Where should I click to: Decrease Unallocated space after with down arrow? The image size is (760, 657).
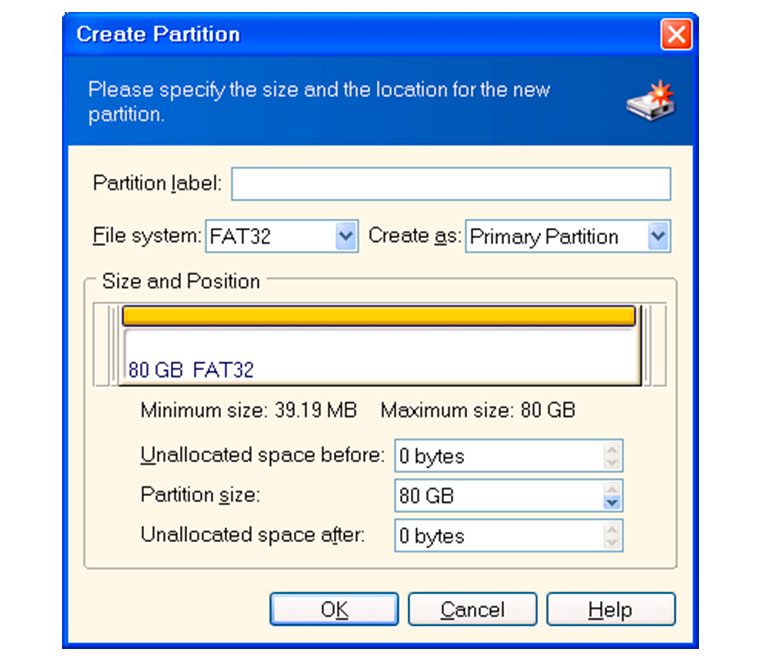coord(612,542)
